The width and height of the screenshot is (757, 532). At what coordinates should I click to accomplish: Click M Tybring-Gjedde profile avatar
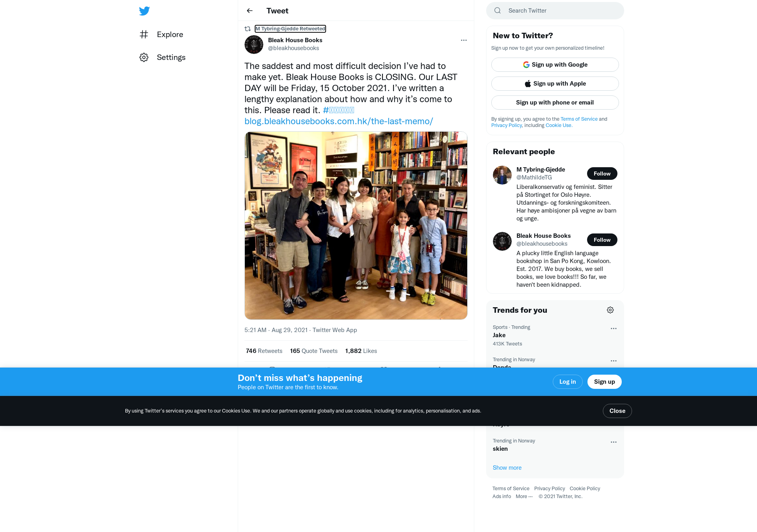tap(502, 175)
